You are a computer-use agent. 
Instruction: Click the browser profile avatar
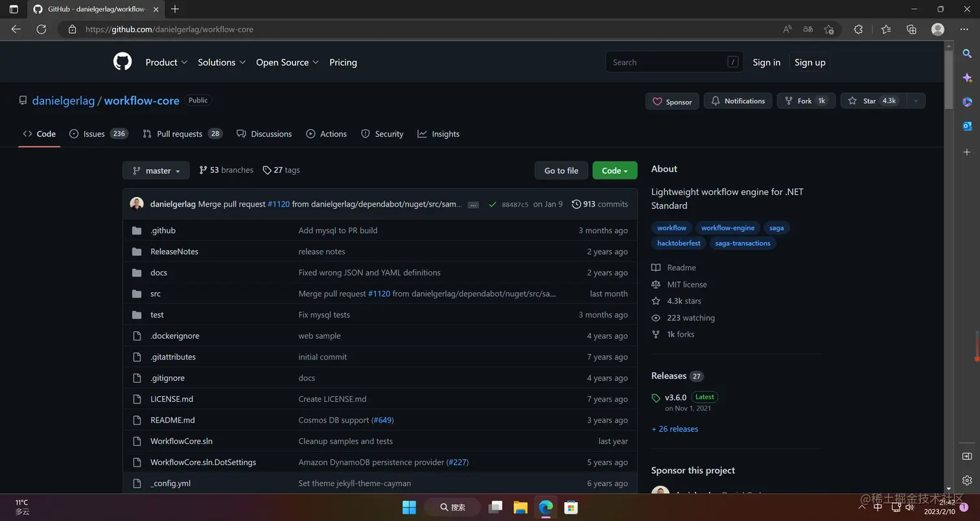[937, 29]
